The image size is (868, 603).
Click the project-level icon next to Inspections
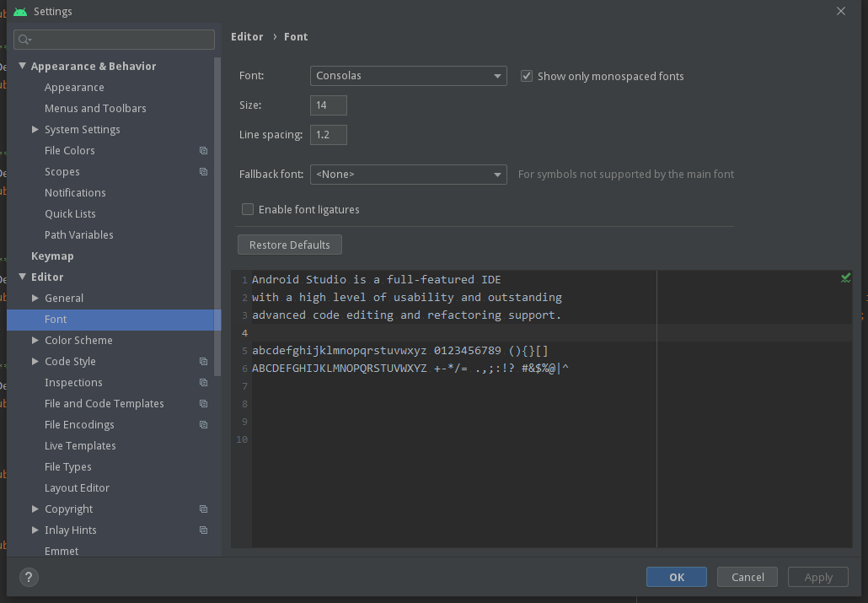pyautogui.click(x=203, y=382)
